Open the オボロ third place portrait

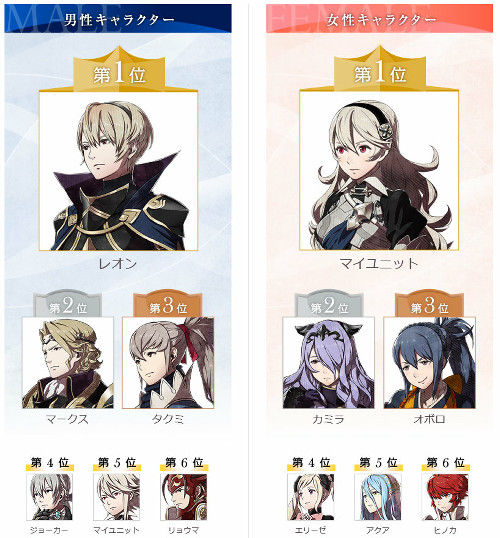point(429,363)
